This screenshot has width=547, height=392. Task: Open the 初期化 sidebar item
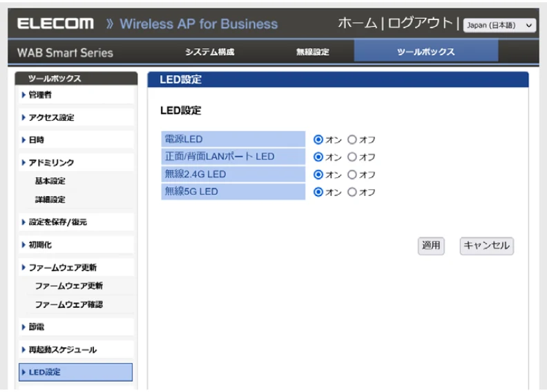pos(76,245)
